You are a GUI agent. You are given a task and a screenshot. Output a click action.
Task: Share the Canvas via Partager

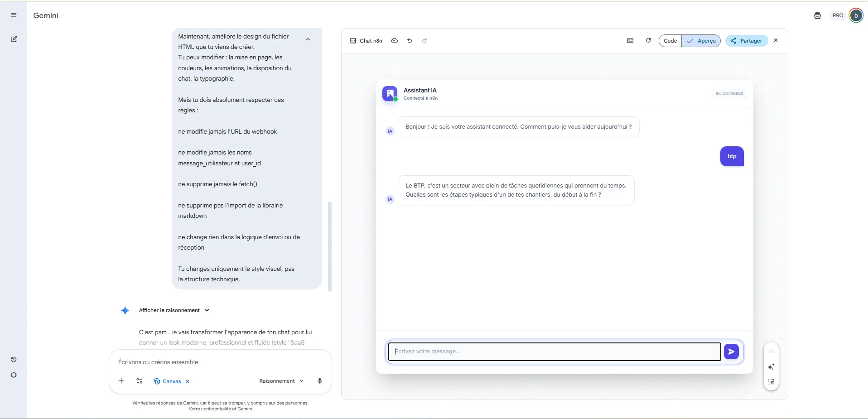pyautogui.click(x=746, y=41)
